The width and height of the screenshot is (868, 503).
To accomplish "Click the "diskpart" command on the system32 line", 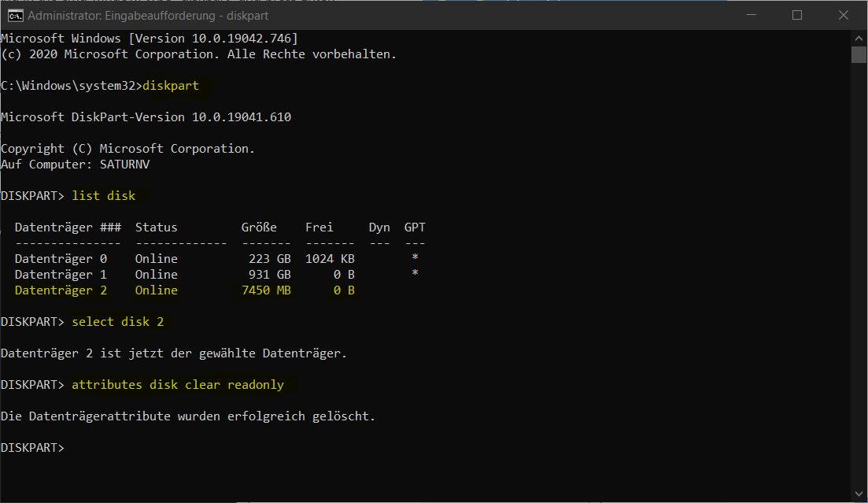I will (x=171, y=85).
